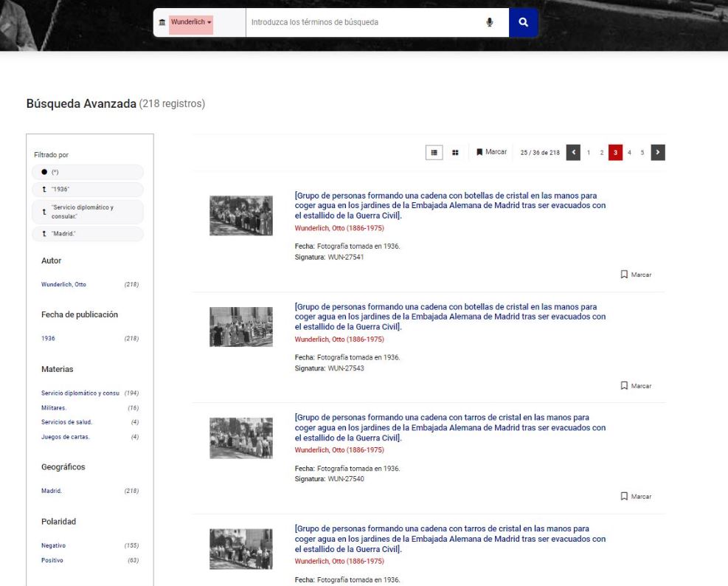Go to previous results page arrow
728x586 pixels.
click(573, 153)
